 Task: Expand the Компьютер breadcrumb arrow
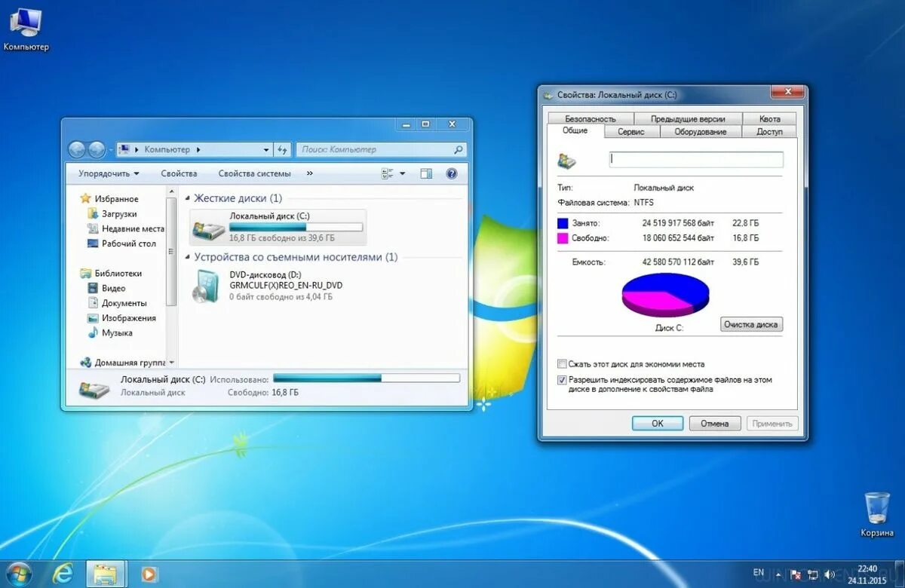pyautogui.click(x=198, y=149)
